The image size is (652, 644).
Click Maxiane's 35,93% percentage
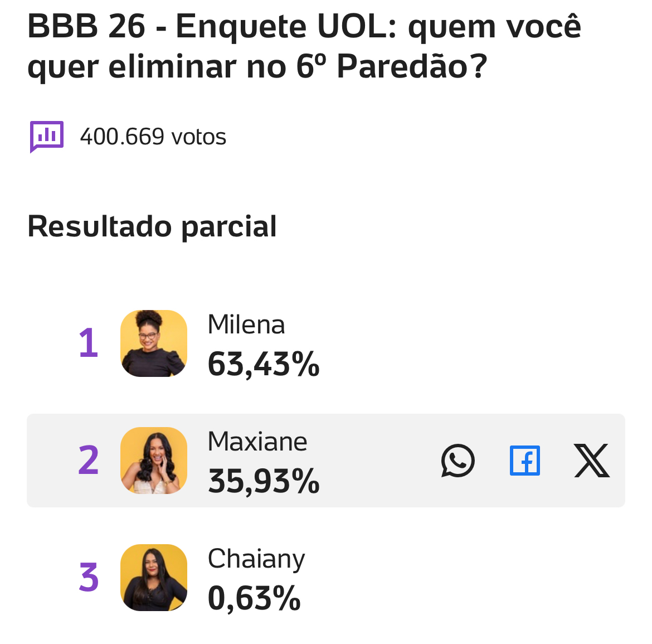264,481
